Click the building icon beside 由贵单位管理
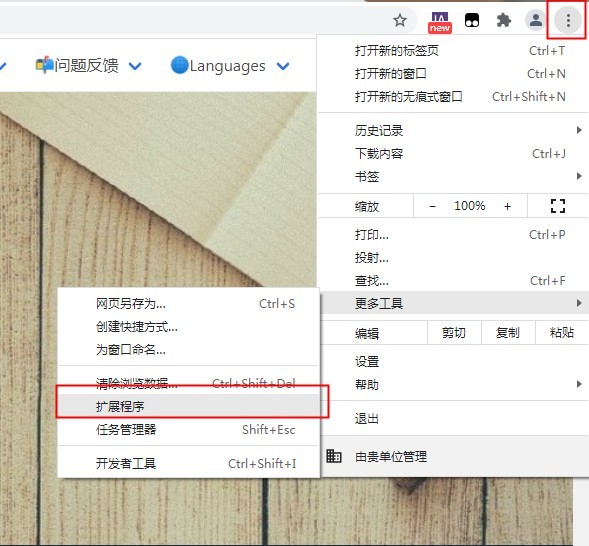 point(334,456)
